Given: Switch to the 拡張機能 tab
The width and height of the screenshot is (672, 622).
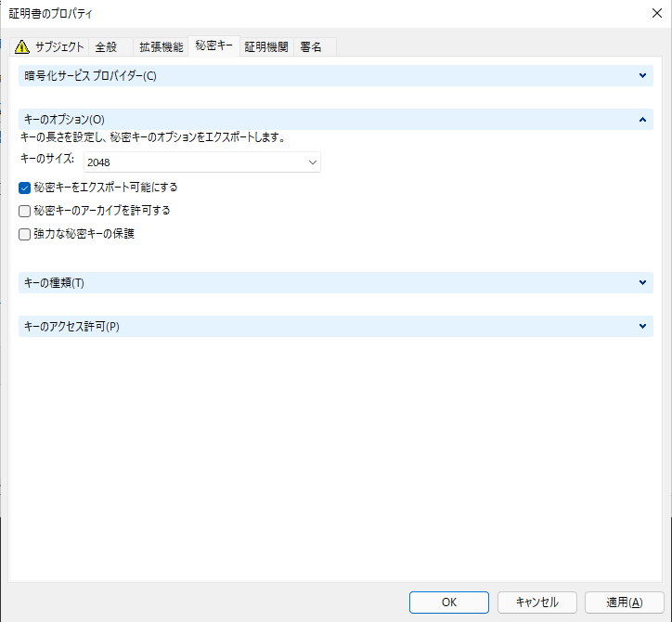Looking at the screenshot, I should (x=161, y=46).
